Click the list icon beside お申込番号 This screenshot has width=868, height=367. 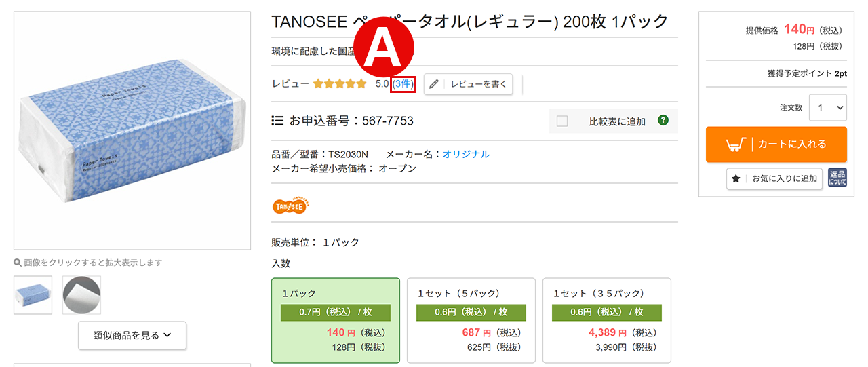(x=277, y=121)
